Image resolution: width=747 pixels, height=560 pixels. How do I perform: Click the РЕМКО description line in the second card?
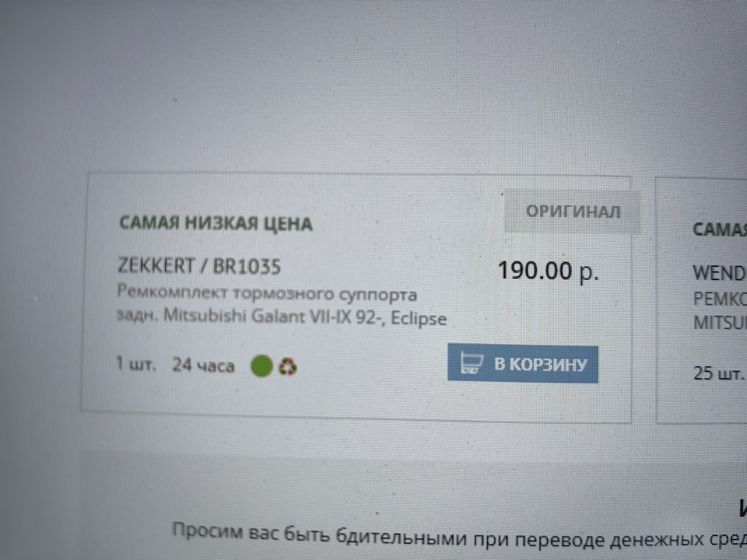point(719,299)
